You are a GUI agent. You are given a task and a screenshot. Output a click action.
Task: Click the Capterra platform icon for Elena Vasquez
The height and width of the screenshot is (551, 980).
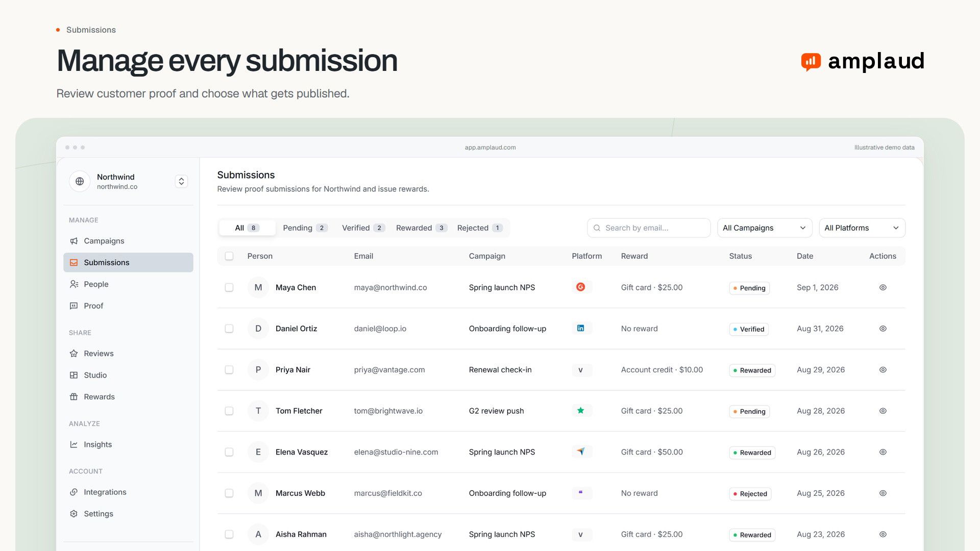(x=580, y=452)
